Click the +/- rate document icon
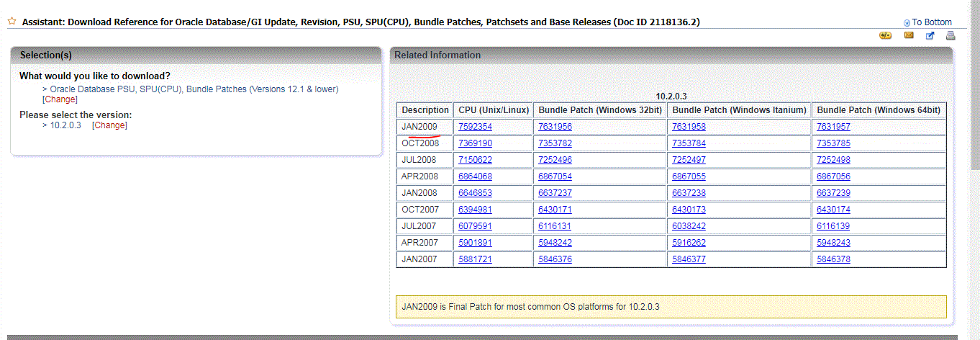The height and width of the screenshot is (340, 980). (886, 35)
